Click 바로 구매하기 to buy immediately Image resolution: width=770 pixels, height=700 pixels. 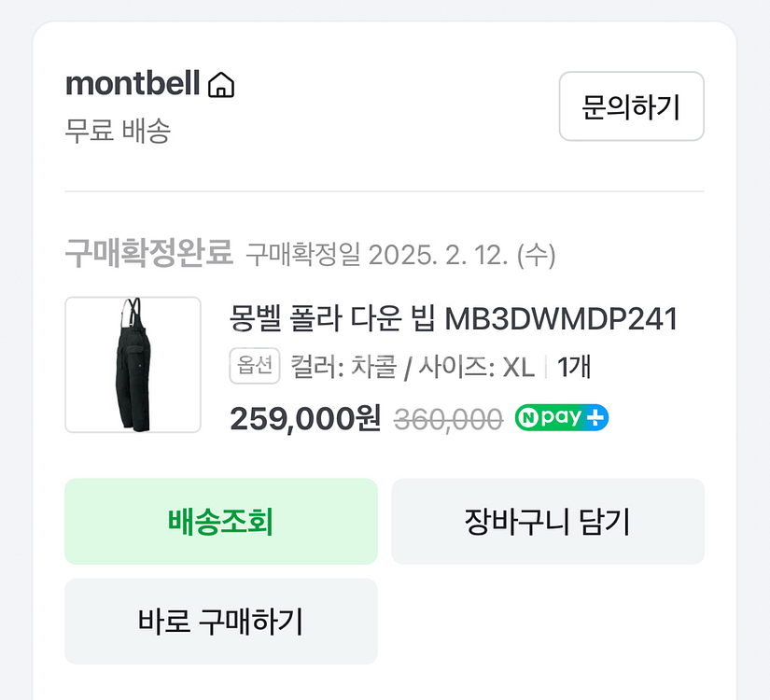(x=220, y=621)
